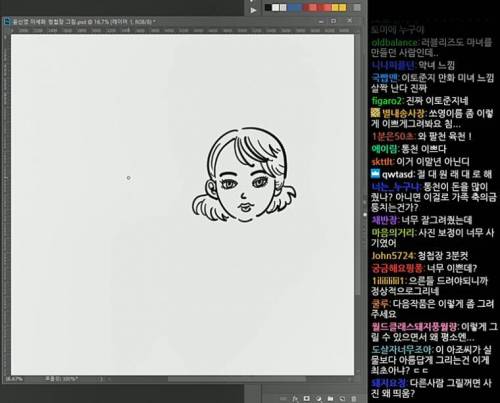The height and width of the screenshot is (403, 500).
Task: Click the 마음의거리 username in chat
Action: (x=394, y=232)
